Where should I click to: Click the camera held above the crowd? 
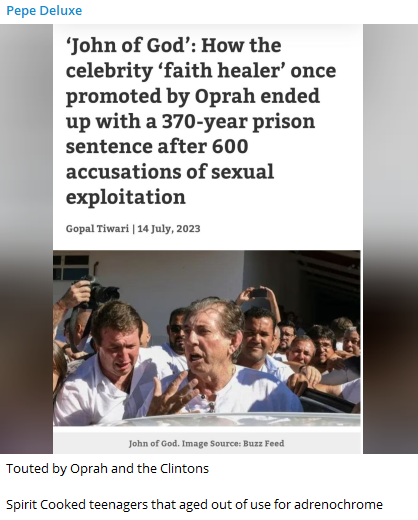(x=102, y=292)
